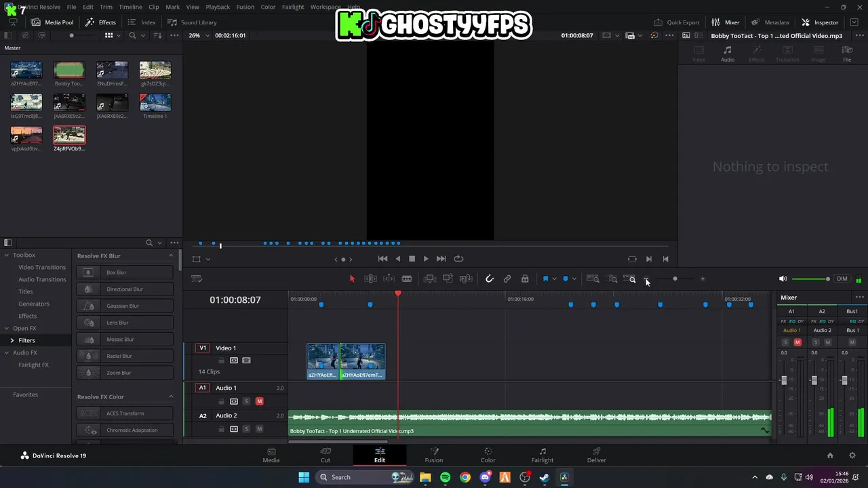Solo Audio 2 track S button
868x488 pixels.
click(x=246, y=429)
